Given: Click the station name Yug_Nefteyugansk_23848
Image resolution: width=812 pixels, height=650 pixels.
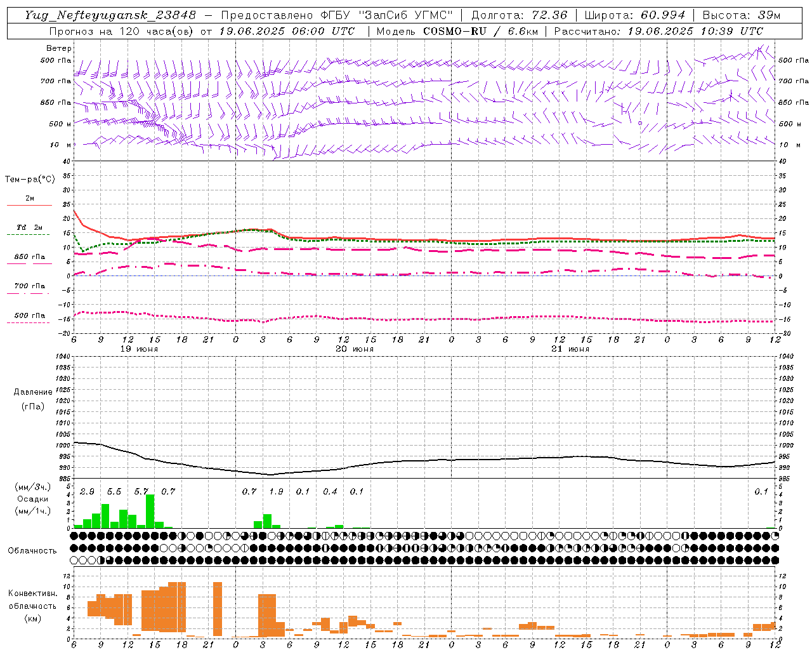Looking at the screenshot, I should pos(110,15).
